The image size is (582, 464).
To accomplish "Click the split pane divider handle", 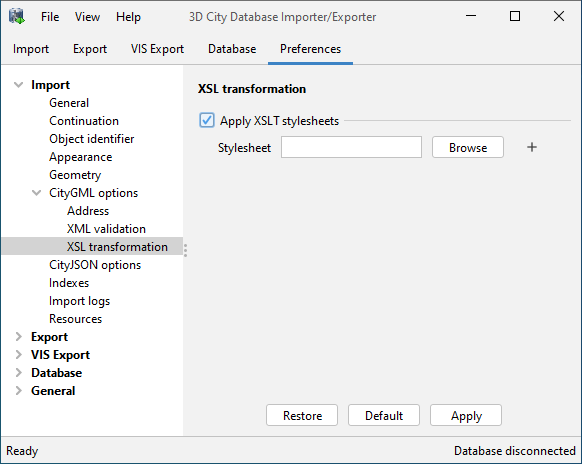I will (x=185, y=251).
